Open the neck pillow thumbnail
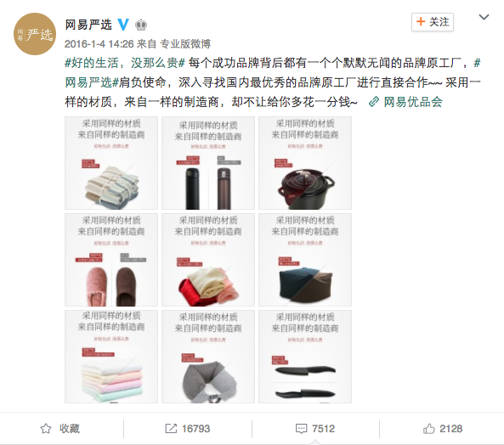This screenshot has width=504, height=445. [x=208, y=357]
